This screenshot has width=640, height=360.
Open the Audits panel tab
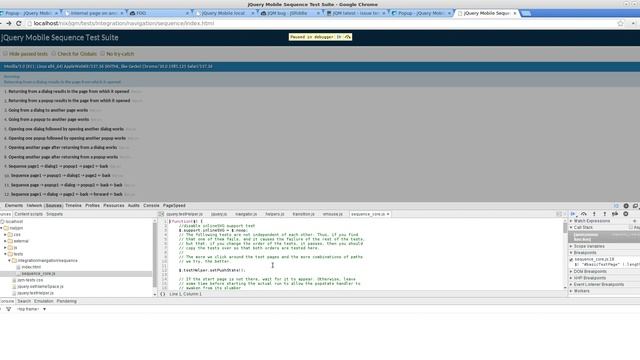[134, 206]
